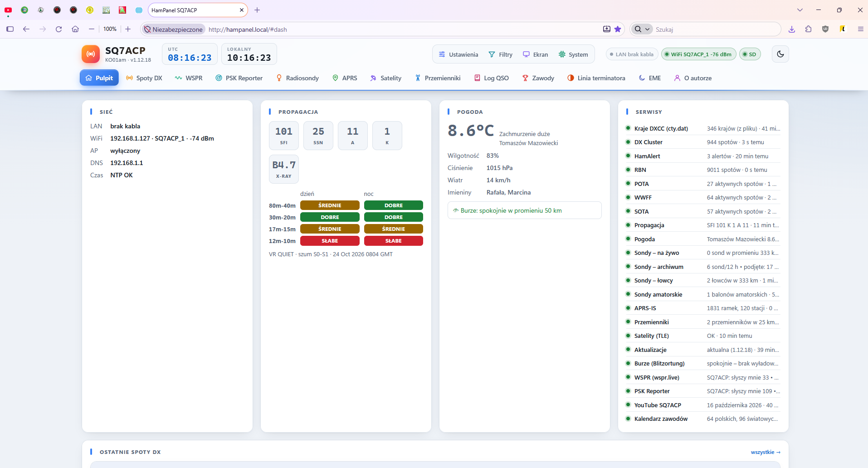Open the System menu button

click(x=573, y=54)
